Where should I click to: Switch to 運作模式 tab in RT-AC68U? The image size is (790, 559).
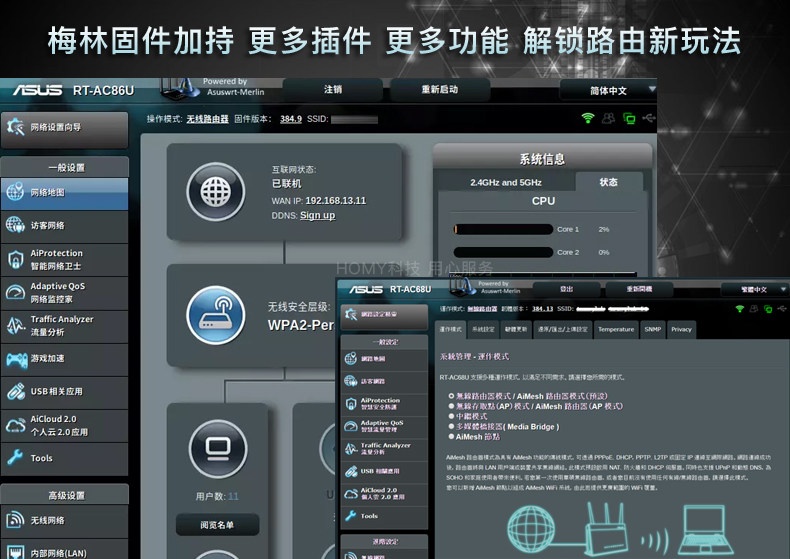pos(450,329)
